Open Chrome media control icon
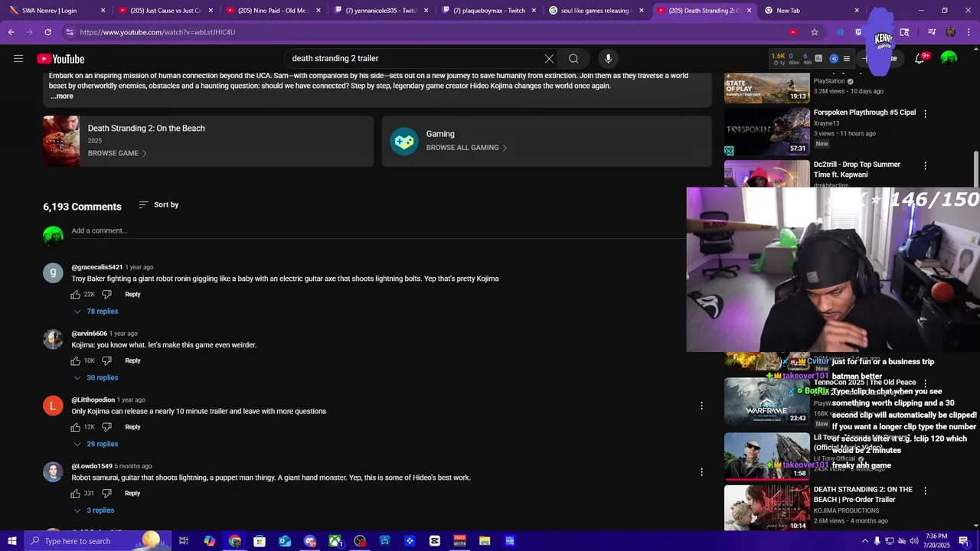 pos(932,32)
